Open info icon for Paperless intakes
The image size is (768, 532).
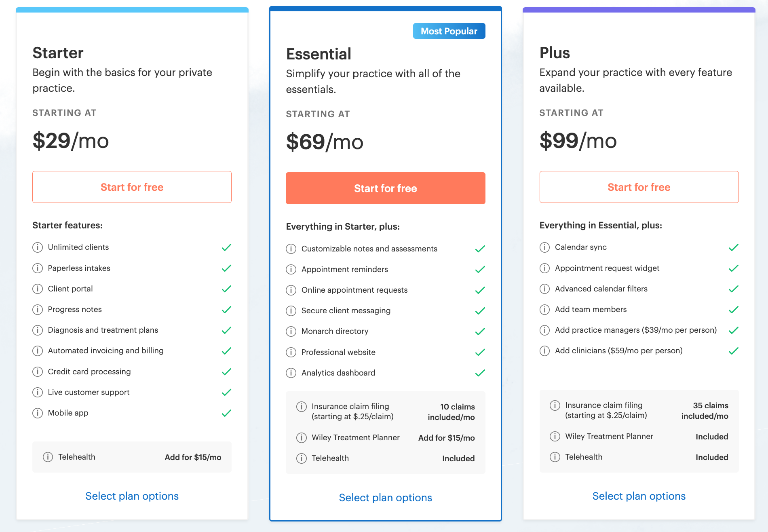(38, 268)
